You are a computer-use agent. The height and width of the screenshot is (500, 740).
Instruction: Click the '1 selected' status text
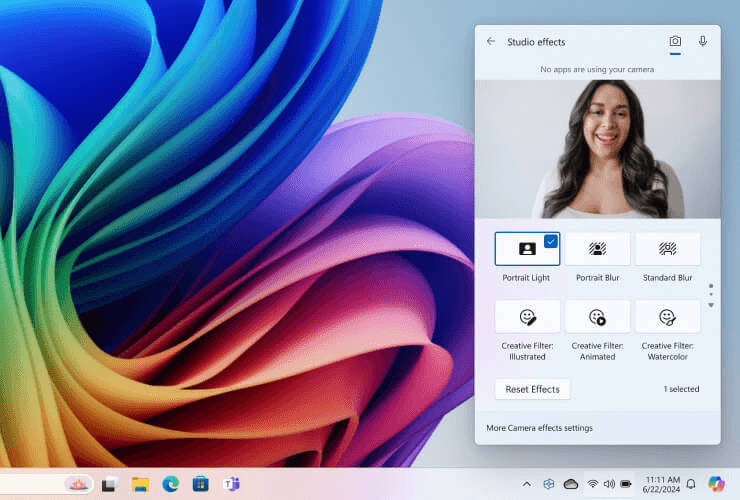(x=681, y=389)
